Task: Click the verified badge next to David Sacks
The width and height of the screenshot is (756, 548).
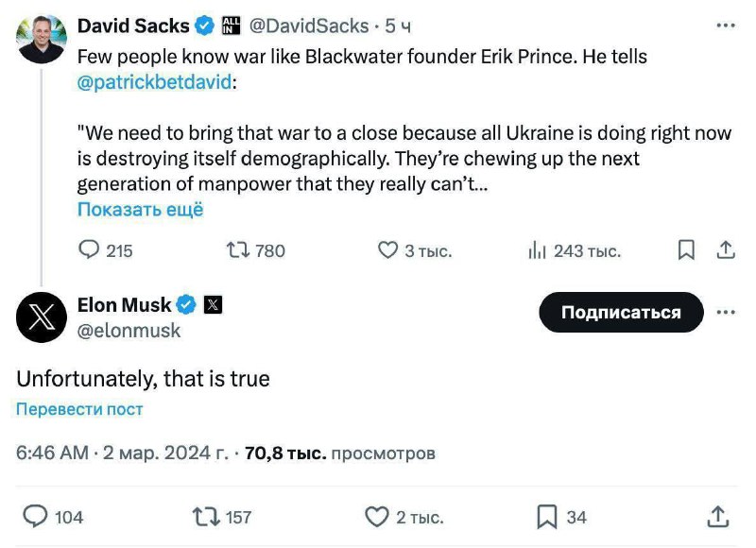Action: tap(206, 26)
